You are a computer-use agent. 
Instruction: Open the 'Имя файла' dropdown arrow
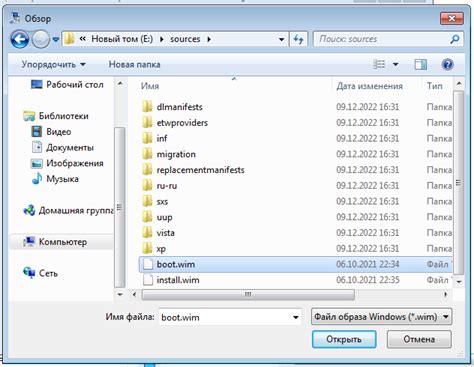tap(295, 317)
